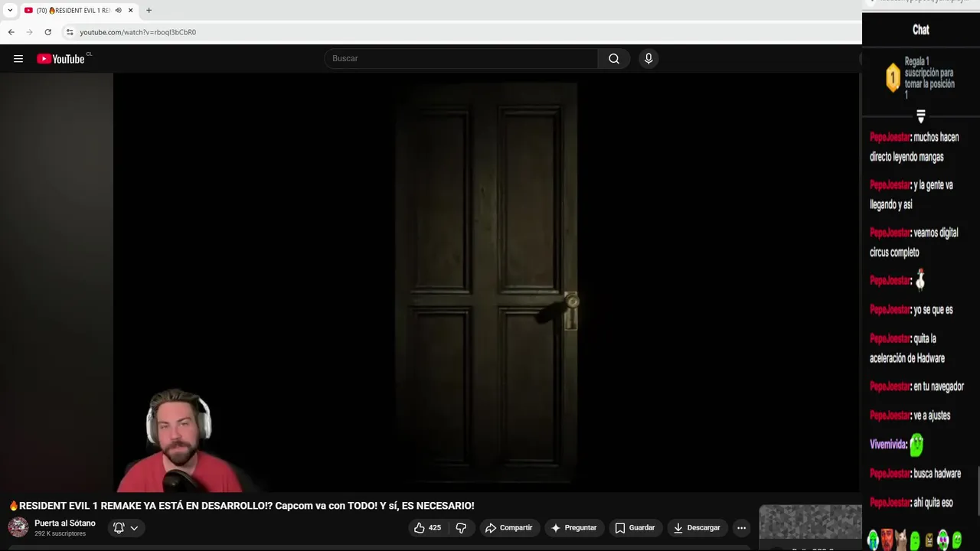Click message 'muchos hacen directo leyendo mangas'
Image resolution: width=980 pixels, height=551 pixels.
[x=914, y=147]
